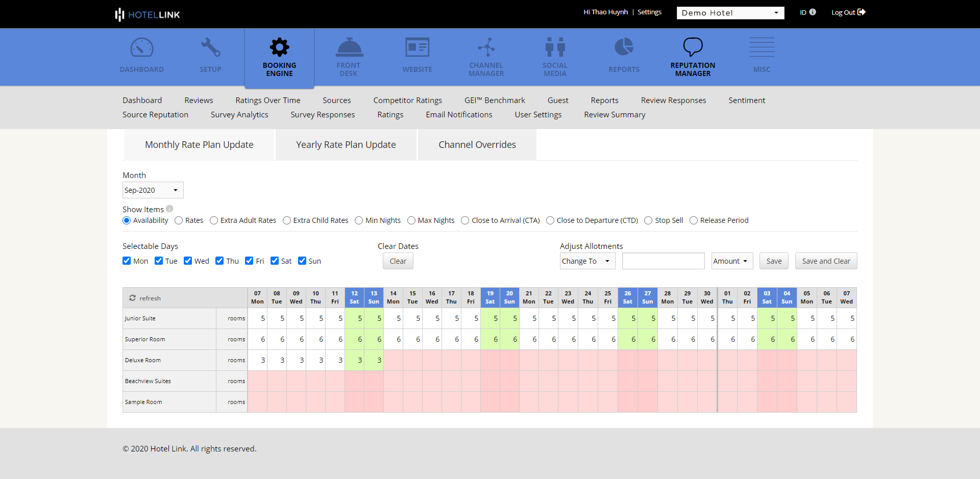Open the Channel Overrides tab
980x479 pixels.
(477, 144)
